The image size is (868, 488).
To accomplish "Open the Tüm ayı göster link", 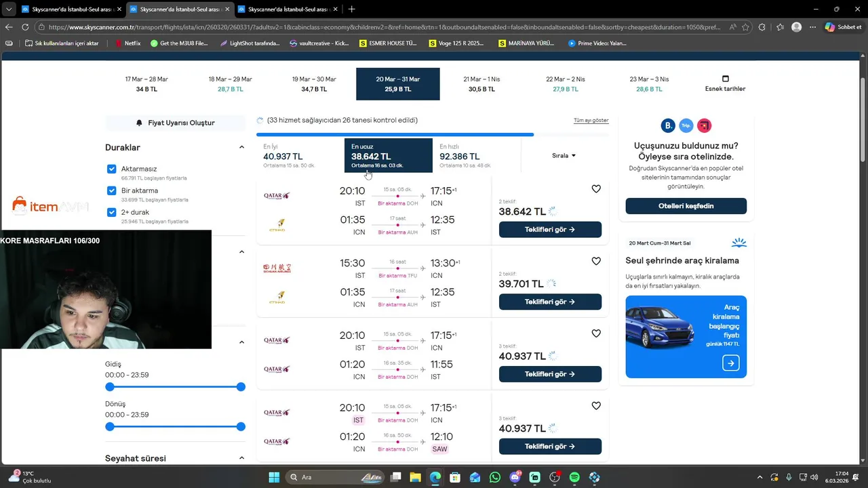I will tap(591, 121).
